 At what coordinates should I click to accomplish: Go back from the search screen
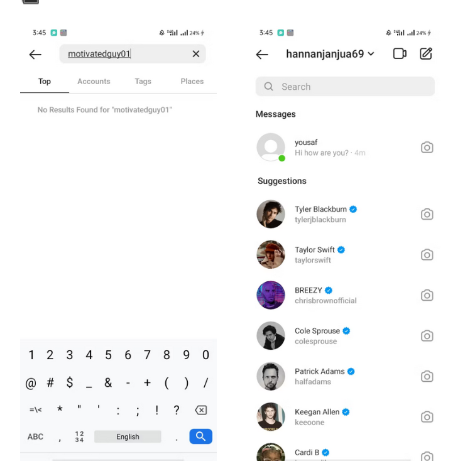click(35, 55)
